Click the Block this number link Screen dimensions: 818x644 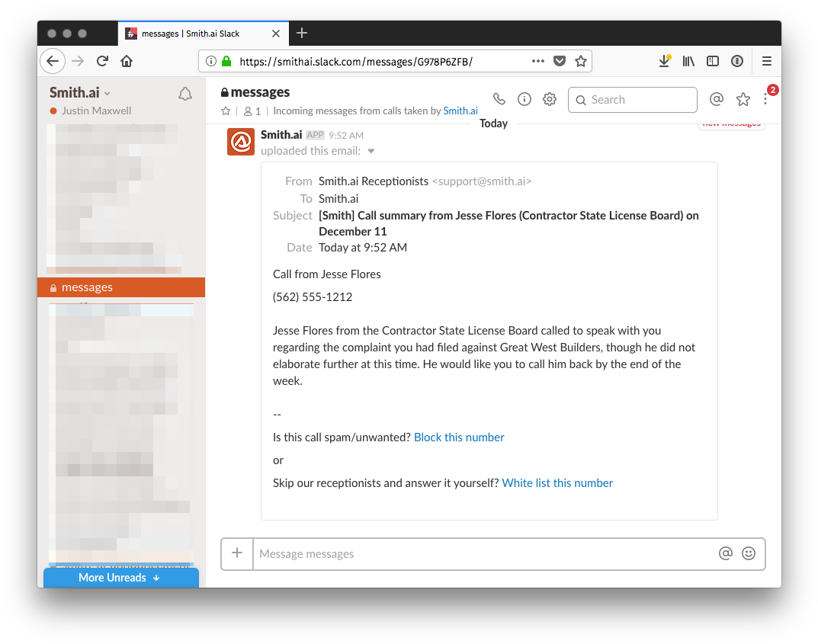coord(458,437)
